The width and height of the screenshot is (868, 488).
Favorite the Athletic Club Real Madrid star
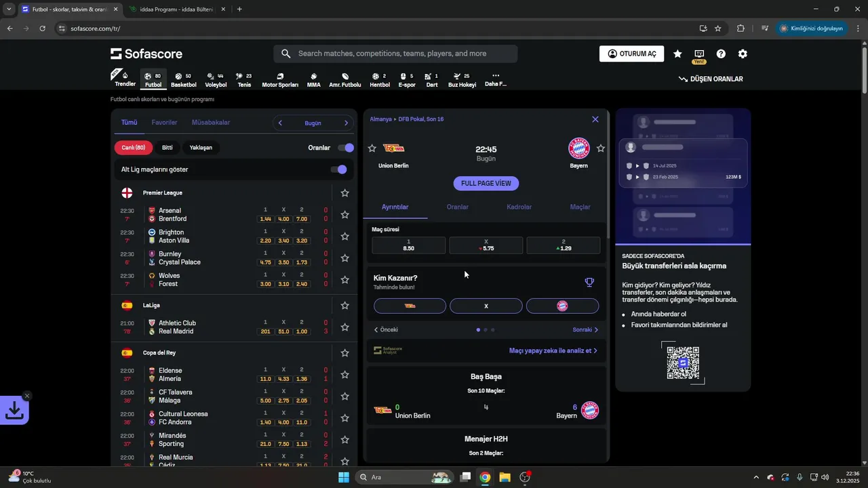tap(344, 327)
